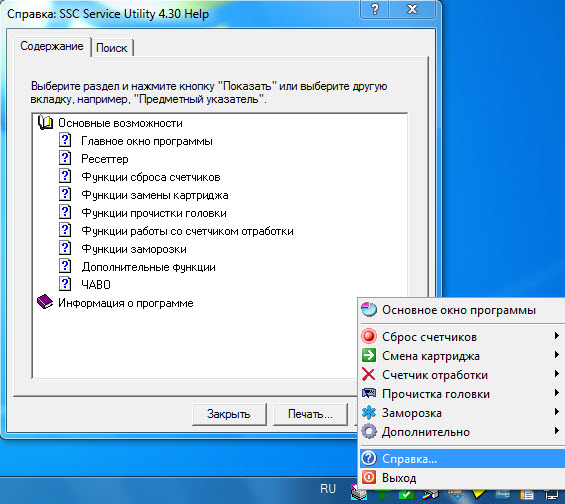
Task: Switch to the Содержание tab
Action: point(52,46)
